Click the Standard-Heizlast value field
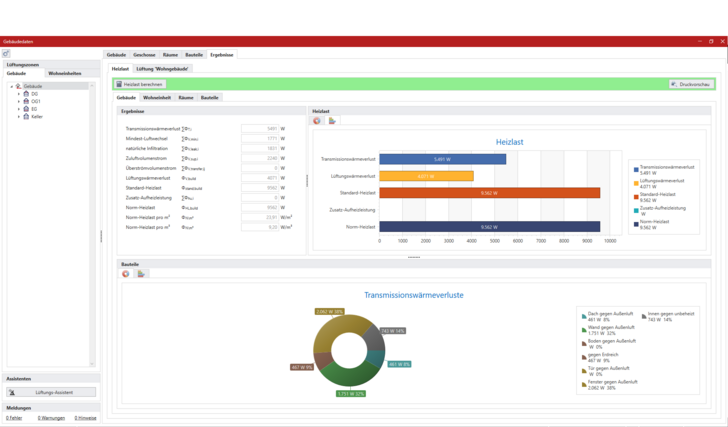Viewport: 728px width, 427px height. [x=260, y=188]
